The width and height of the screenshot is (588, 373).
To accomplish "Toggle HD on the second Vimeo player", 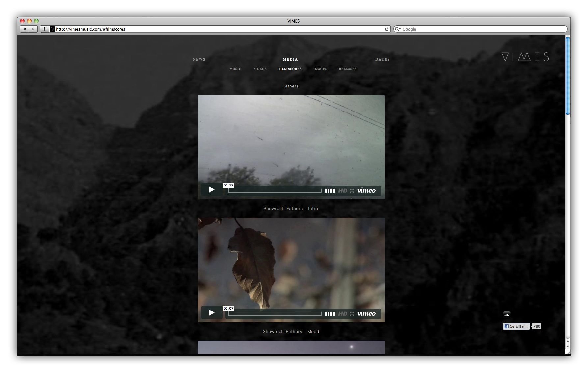I will click(343, 314).
